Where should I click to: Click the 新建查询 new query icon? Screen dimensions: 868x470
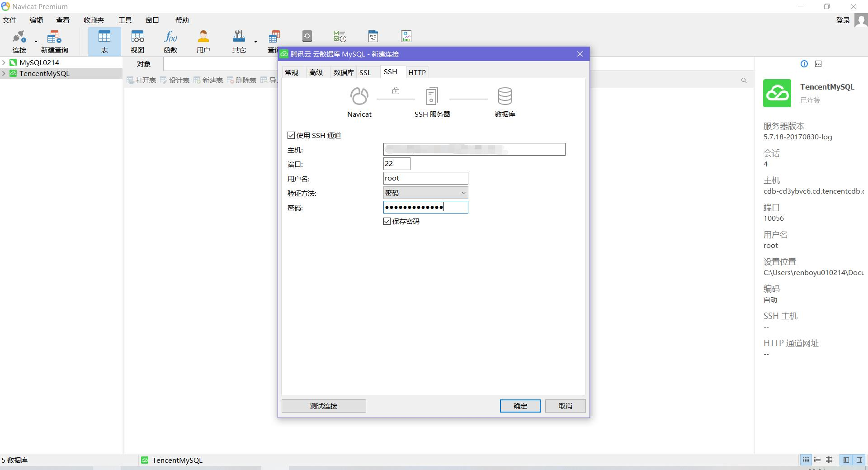pyautogui.click(x=54, y=42)
